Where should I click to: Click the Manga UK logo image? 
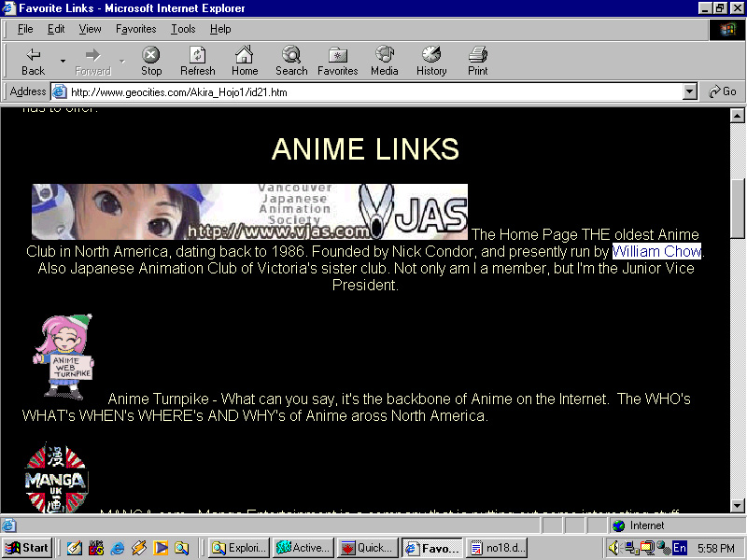point(56,478)
